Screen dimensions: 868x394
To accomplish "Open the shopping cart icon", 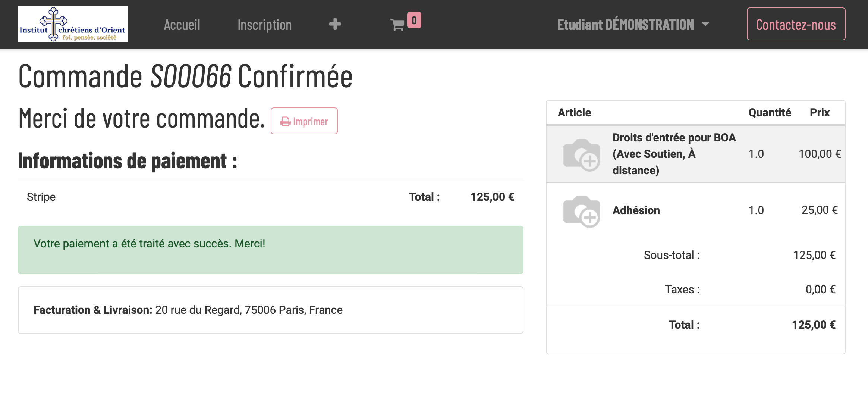I will click(x=397, y=25).
